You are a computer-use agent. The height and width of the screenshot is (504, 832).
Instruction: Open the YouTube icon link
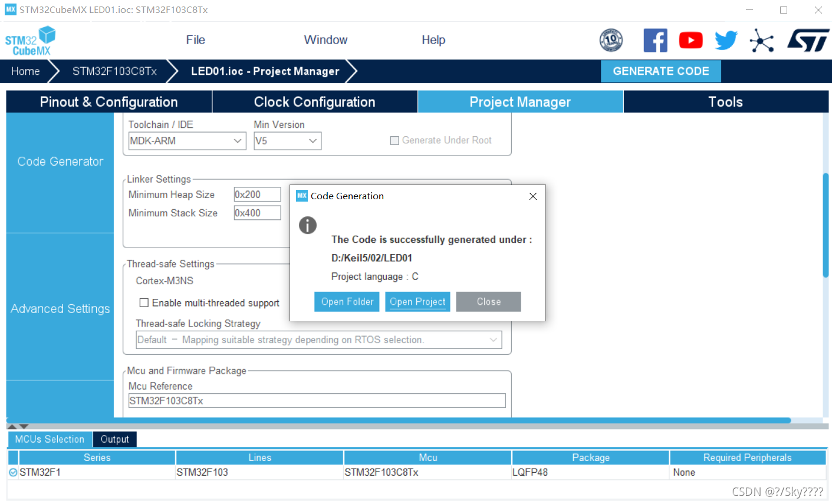tap(690, 40)
